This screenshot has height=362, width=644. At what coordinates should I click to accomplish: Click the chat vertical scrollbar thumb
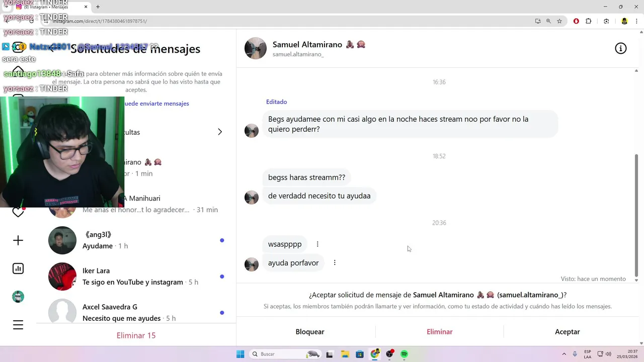(x=636, y=215)
